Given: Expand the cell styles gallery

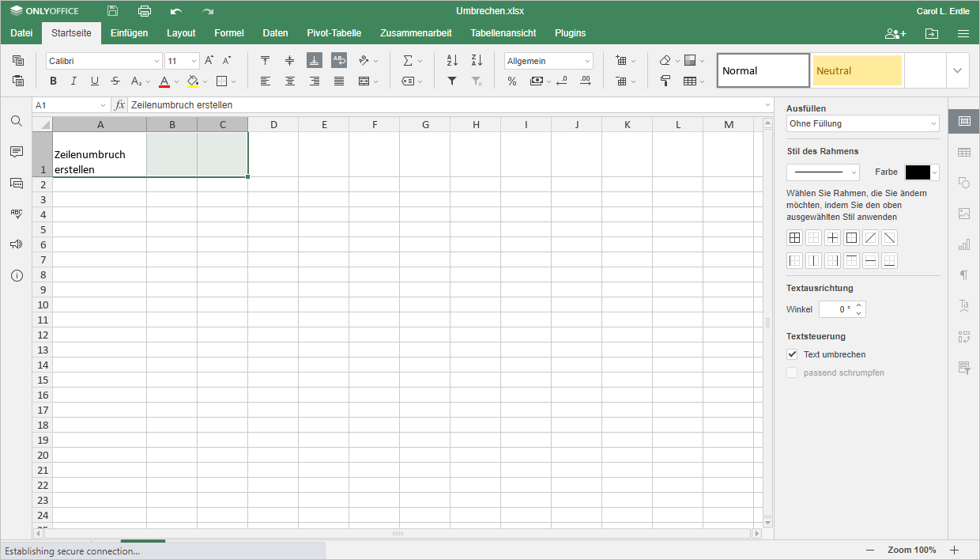Looking at the screenshot, I should click(x=958, y=70).
